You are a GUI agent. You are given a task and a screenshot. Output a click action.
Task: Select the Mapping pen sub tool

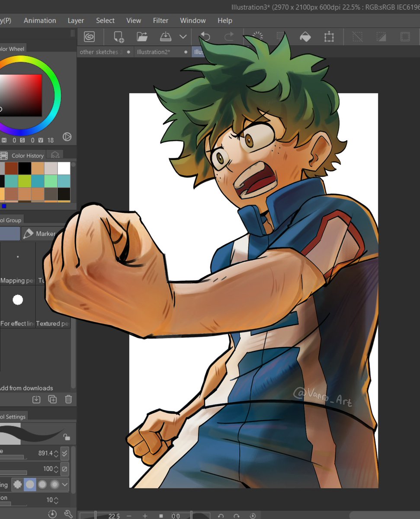18,264
